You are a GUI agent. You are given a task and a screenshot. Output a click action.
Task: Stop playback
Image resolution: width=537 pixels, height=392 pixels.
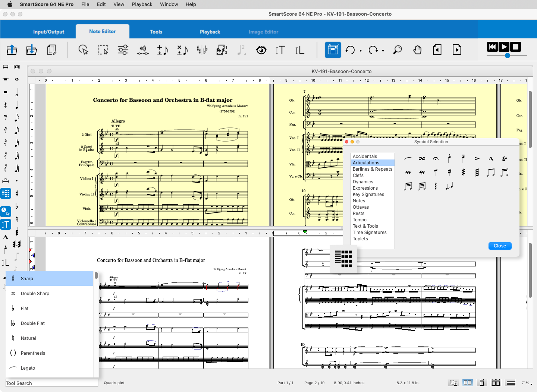pyautogui.click(x=515, y=47)
